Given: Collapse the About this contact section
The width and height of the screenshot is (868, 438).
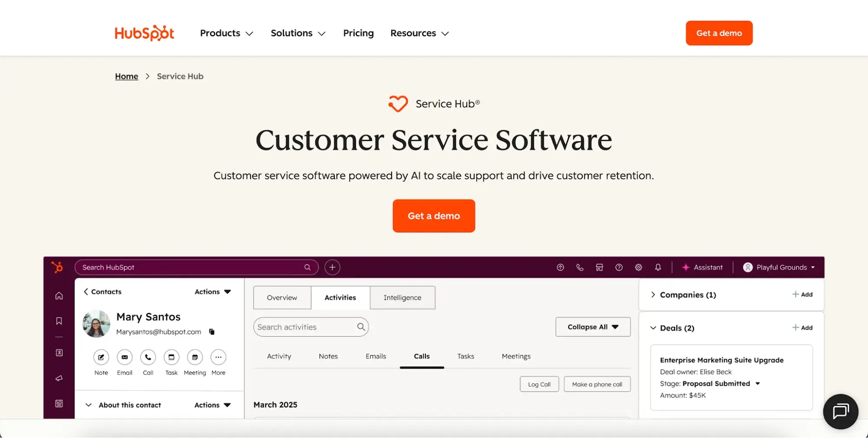Looking at the screenshot, I should coord(89,405).
